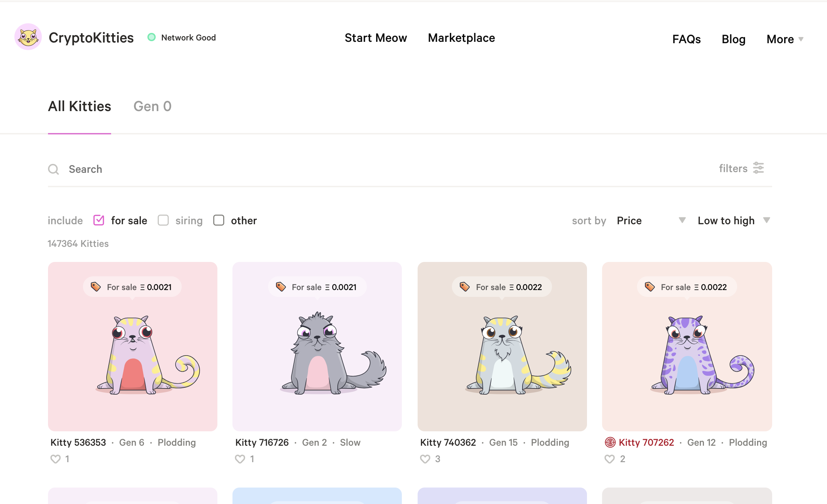
Task: Open the sort by Price dropdown
Action: (x=650, y=220)
